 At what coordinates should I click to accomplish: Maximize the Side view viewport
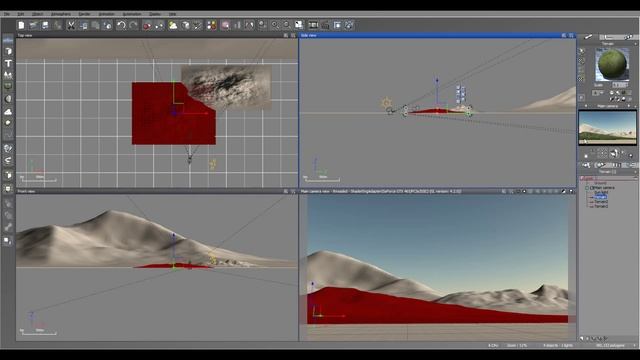click(x=571, y=36)
